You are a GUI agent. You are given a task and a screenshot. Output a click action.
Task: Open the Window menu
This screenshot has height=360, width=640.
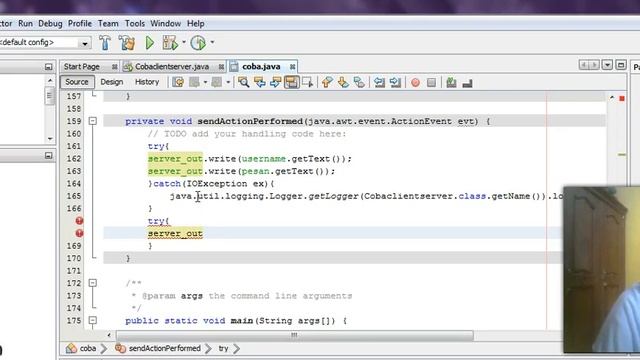click(165, 24)
